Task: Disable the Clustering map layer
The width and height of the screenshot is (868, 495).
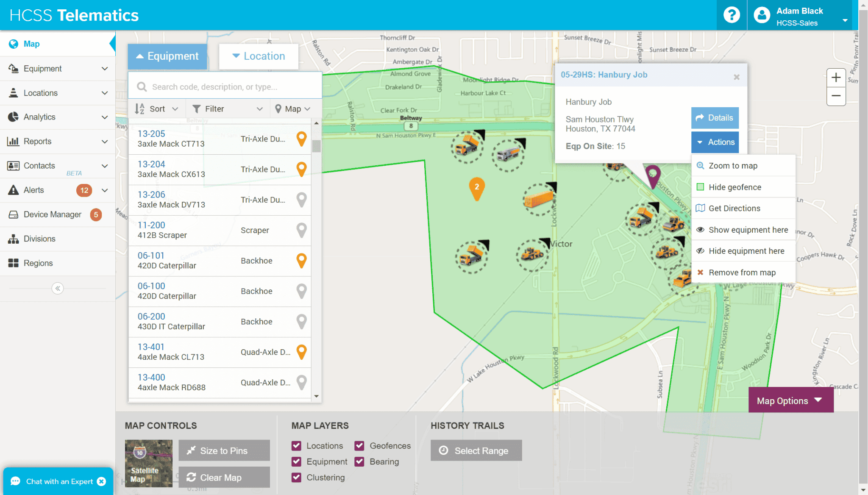Action: coord(296,478)
